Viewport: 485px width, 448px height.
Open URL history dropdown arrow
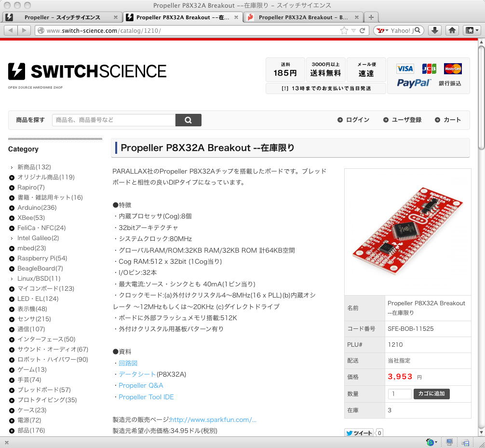click(x=353, y=31)
